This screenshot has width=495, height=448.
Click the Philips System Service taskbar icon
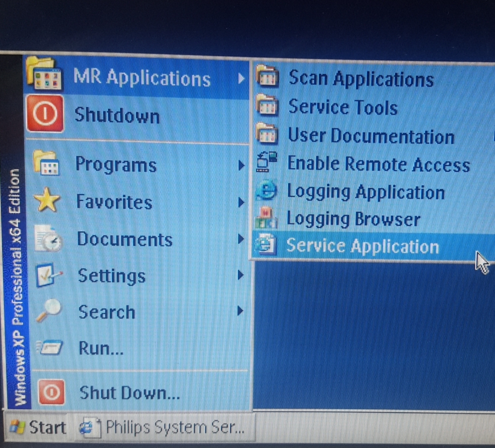tap(90, 428)
